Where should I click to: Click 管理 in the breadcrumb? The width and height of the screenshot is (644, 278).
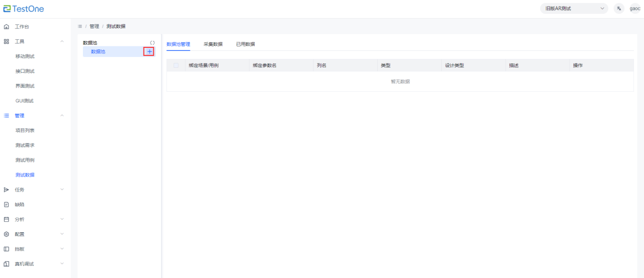[94, 26]
